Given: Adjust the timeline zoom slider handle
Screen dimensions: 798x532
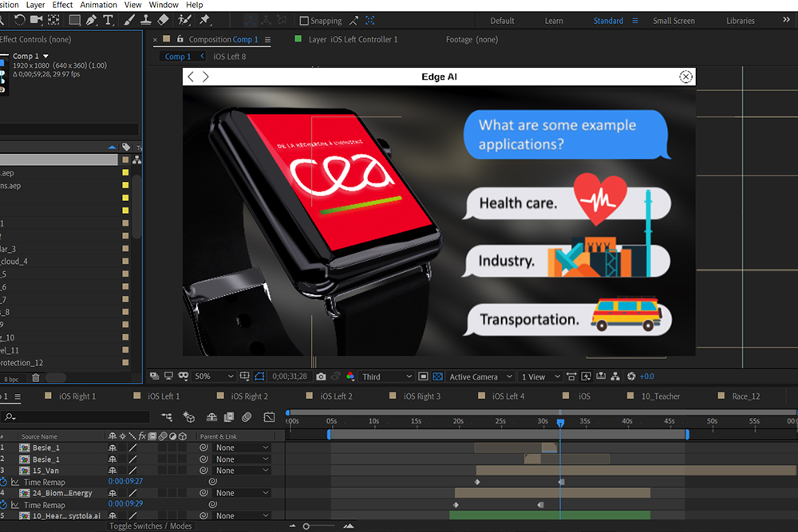Looking at the screenshot, I should coord(306,526).
